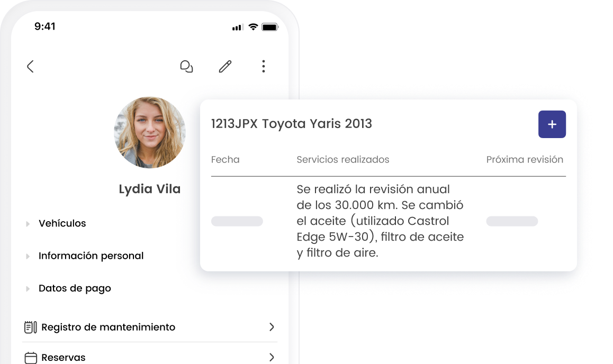The height and width of the screenshot is (364, 613).
Task: Tap the battery indicator in status bar
Action: (270, 27)
